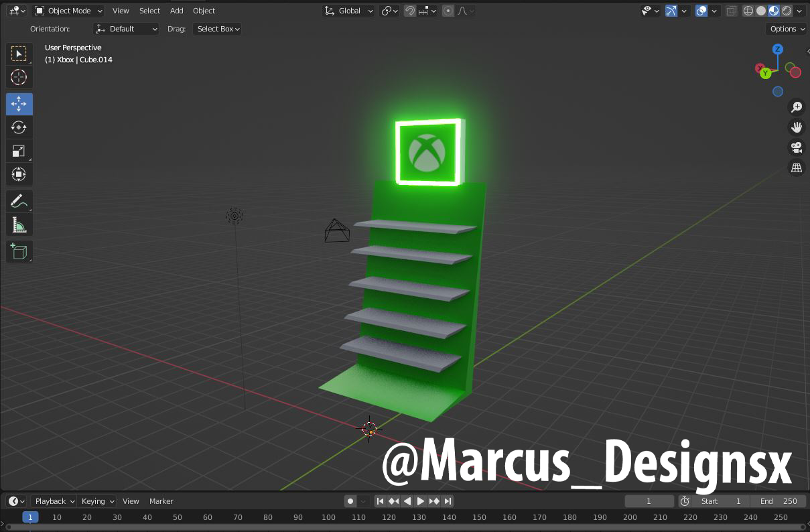Open the Global transform orientation dropdown
The image size is (810, 532).
[348, 11]
